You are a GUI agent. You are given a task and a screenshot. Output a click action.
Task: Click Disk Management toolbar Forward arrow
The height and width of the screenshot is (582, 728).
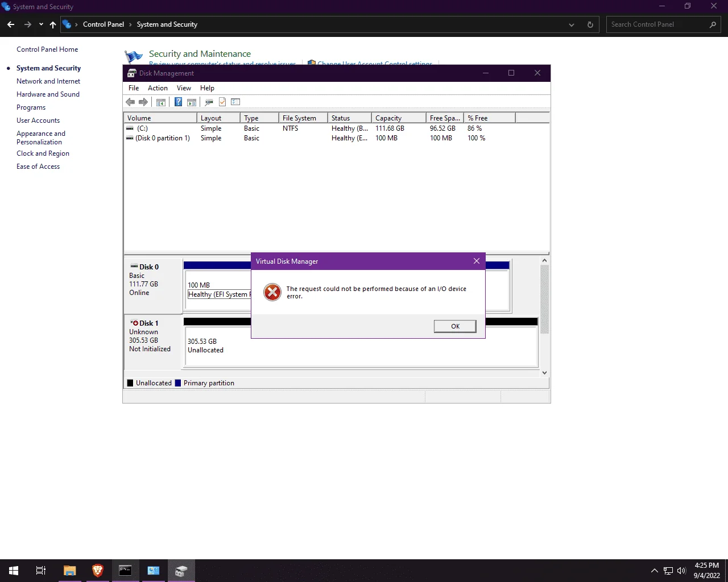(x=143, y=102)
